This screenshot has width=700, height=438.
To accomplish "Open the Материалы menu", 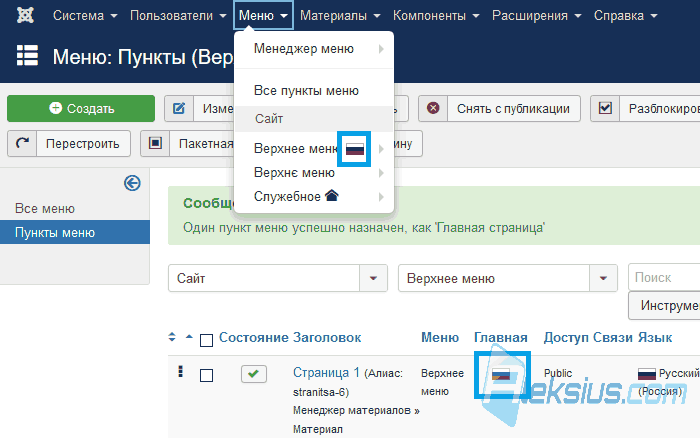I will (340, 16).
